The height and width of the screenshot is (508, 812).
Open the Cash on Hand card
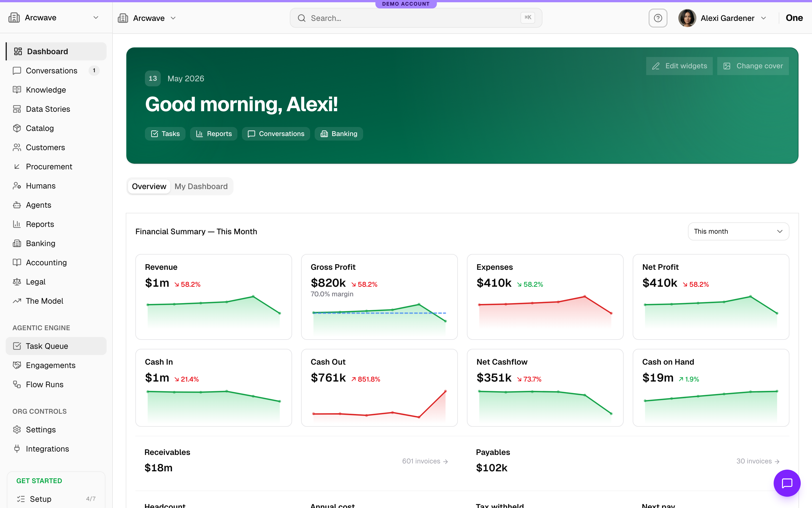tap(711, 388)
